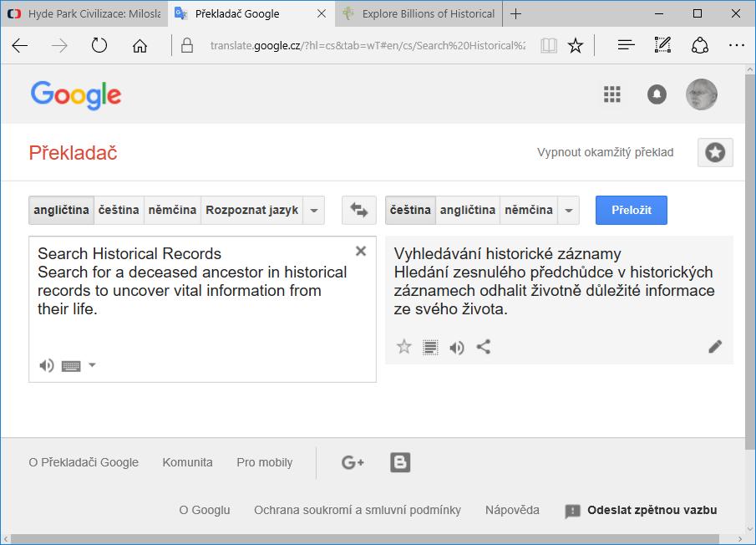Click the blue Přeložit button

632,211
